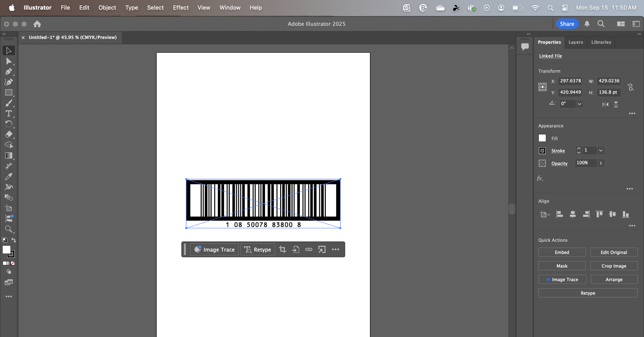Activate the Zoom tool
The height and width of the screenshot is (337, 644).
point(9,229)
